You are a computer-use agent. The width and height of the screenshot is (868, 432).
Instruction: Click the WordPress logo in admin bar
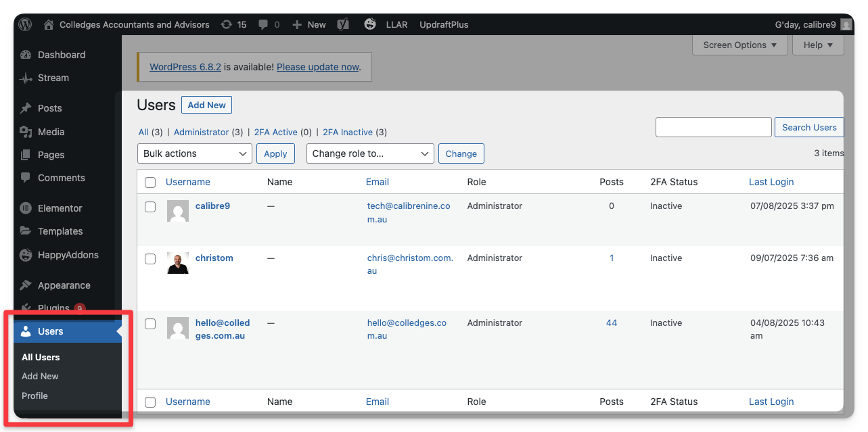coord(26,24)
